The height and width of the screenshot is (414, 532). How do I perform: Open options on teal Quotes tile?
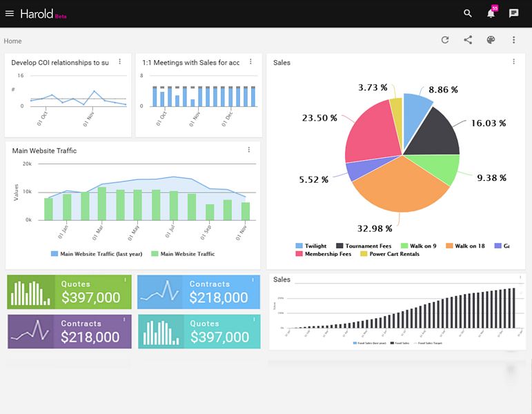(254, 319)
